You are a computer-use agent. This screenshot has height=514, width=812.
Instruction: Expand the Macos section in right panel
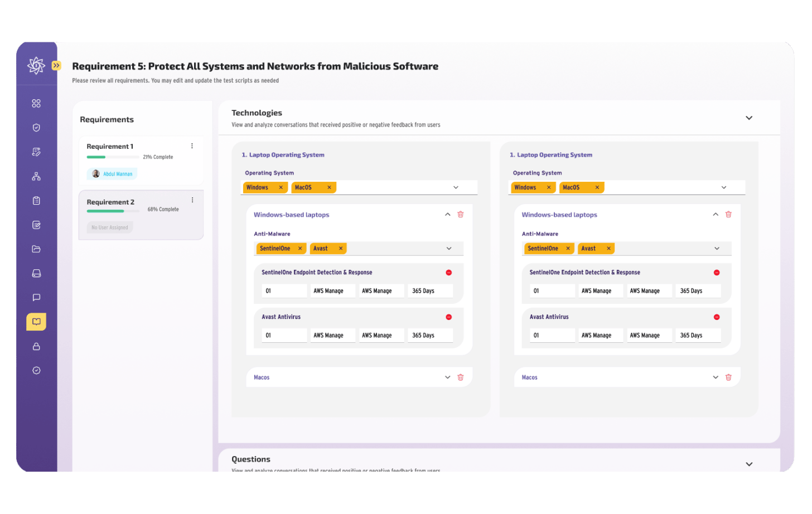(716, 377)
